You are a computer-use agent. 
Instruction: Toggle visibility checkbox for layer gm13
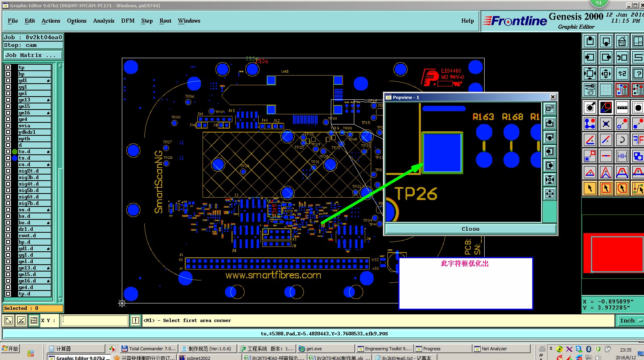(8, 100)
